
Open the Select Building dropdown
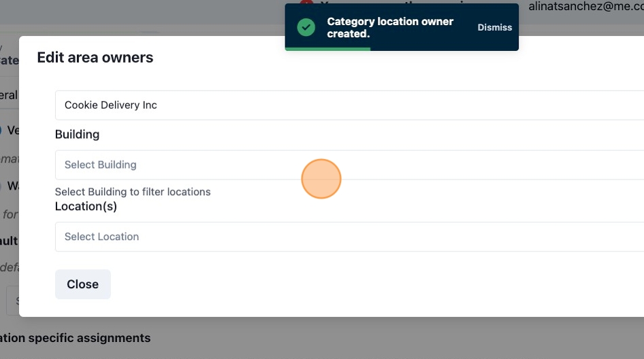[x=349, y=165]
